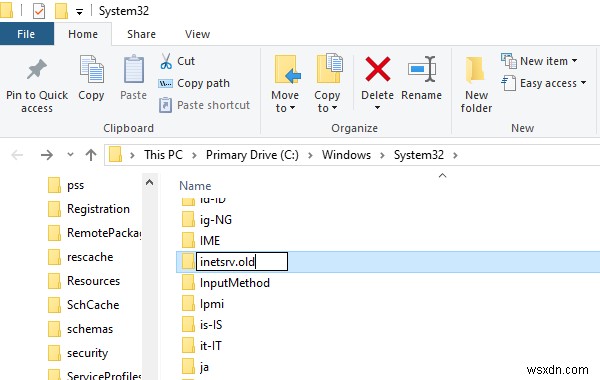The image size is (600, 380).
Task: Click the inetsrv.old rename text box
Action: click(242, 262)
